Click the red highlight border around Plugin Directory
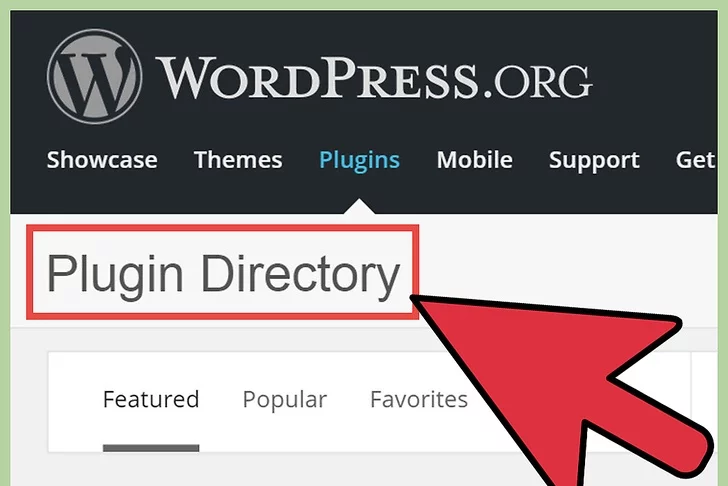Screen dimensions: 728x486 click(223, 228)
